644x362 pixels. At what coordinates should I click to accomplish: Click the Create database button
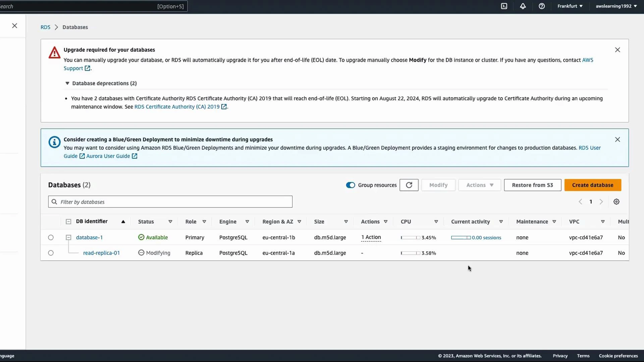point(593,185)
